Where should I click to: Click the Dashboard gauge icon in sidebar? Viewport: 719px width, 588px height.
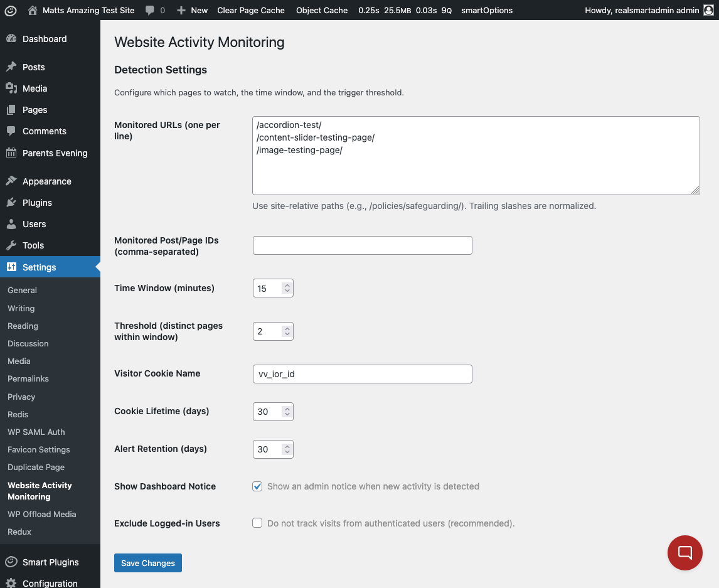click(11, 39)
